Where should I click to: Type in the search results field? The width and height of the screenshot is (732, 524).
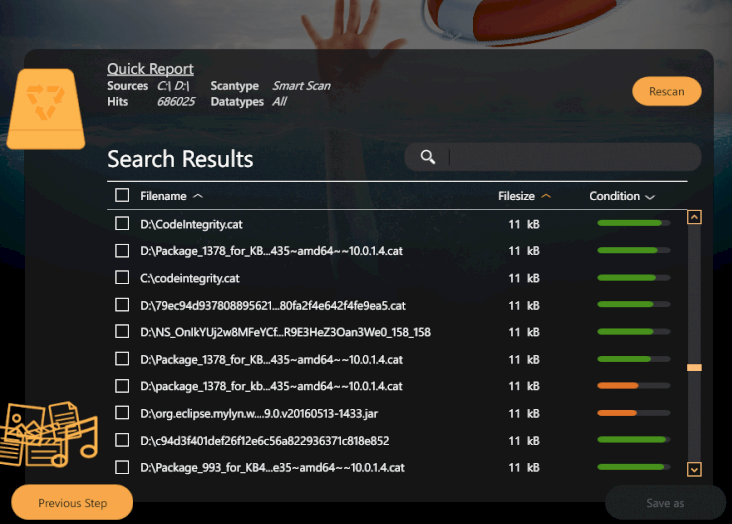coord(570,157)
